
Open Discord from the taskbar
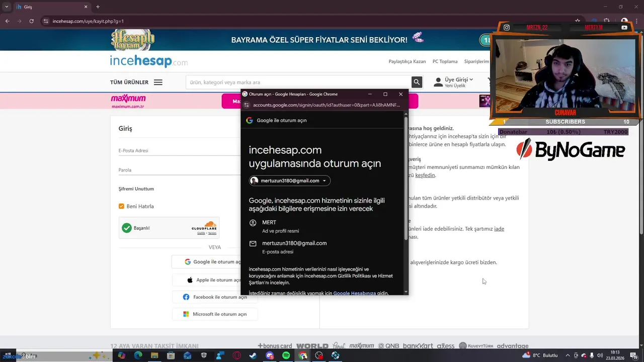point(270,355)
